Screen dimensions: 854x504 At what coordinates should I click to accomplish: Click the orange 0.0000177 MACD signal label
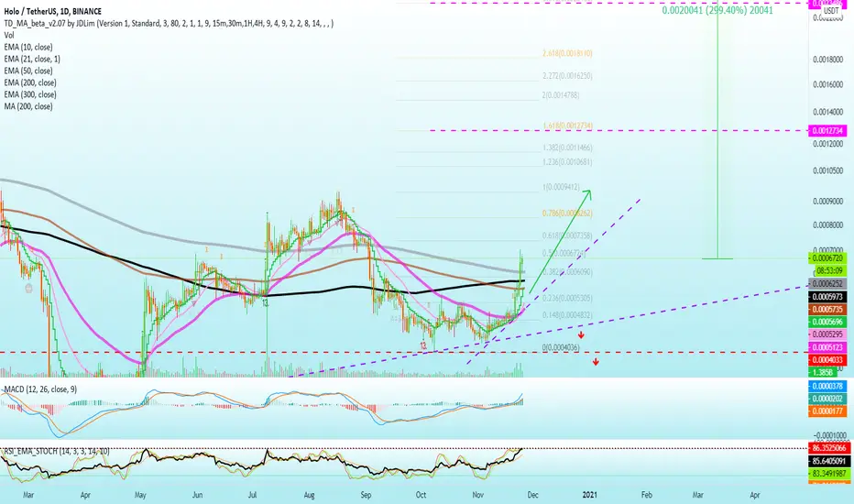[x=827, y=411]
